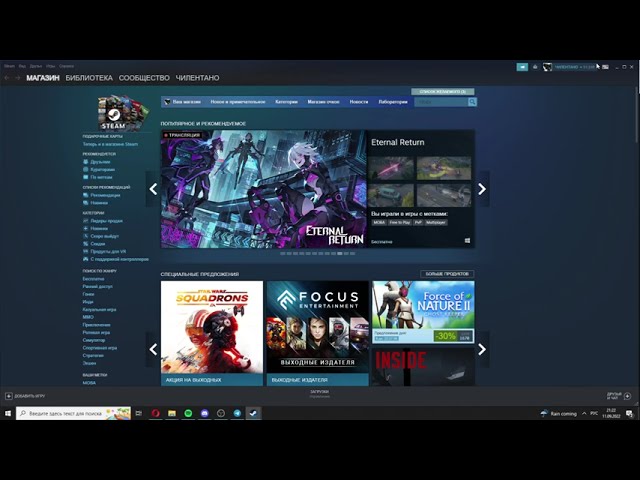
Task: Click the Add a game plus icon
Action: pos(9,396)
